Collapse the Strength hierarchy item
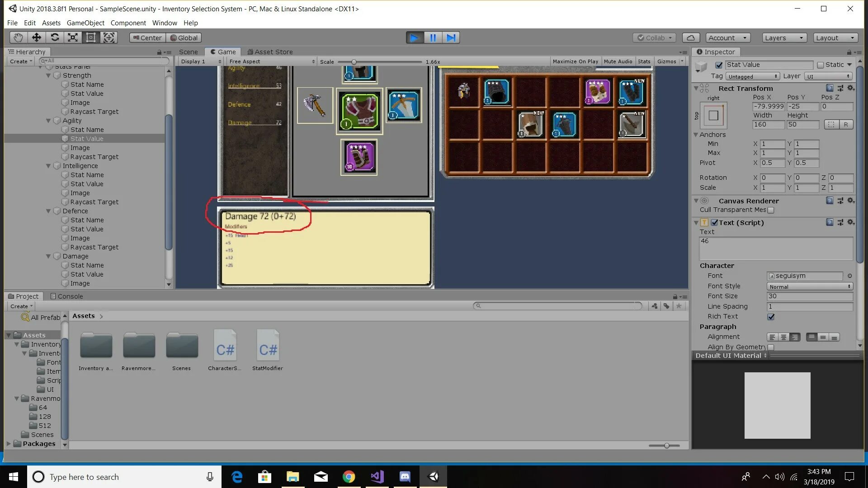The image size is (868, 488). 48,75
